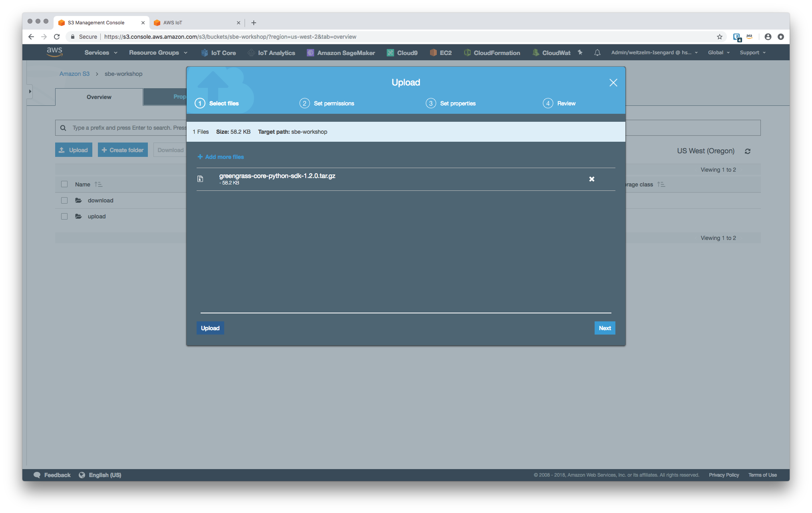This screenshot has height=513, width=812.
Task: Click Next in Upload dialog
Action: click(x=605, y=328)
